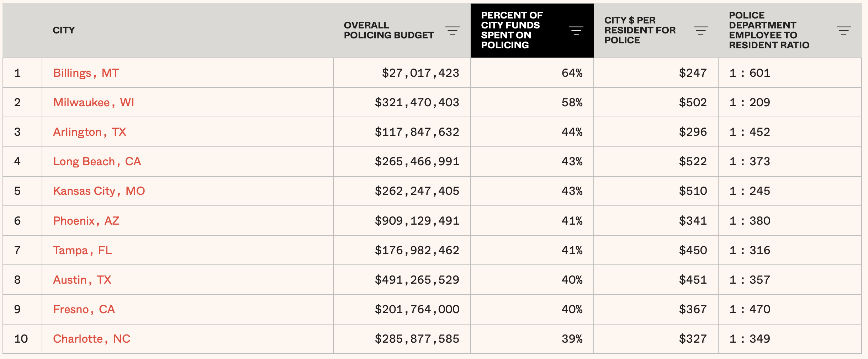This screenshot has height=359, width=868.
Task: Select the Arlington, TX link
Action: click(x=90, y=132)
